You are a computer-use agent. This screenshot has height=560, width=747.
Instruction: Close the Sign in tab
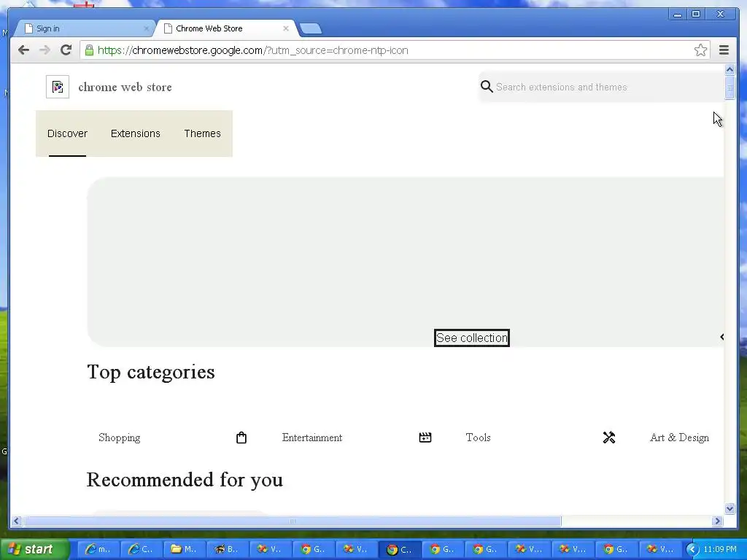pos(146,28)
